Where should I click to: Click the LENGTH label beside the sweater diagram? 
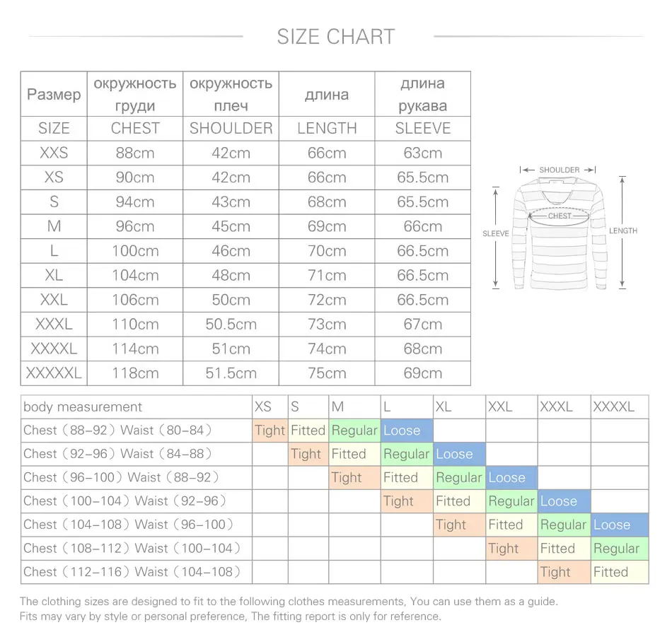click(x=623, y=231)
